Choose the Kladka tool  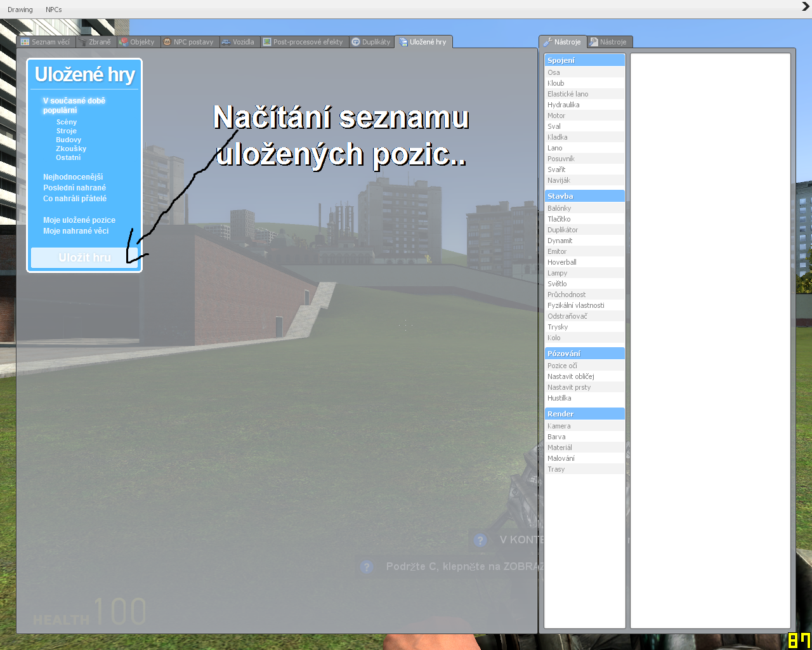tap(585, 137)
